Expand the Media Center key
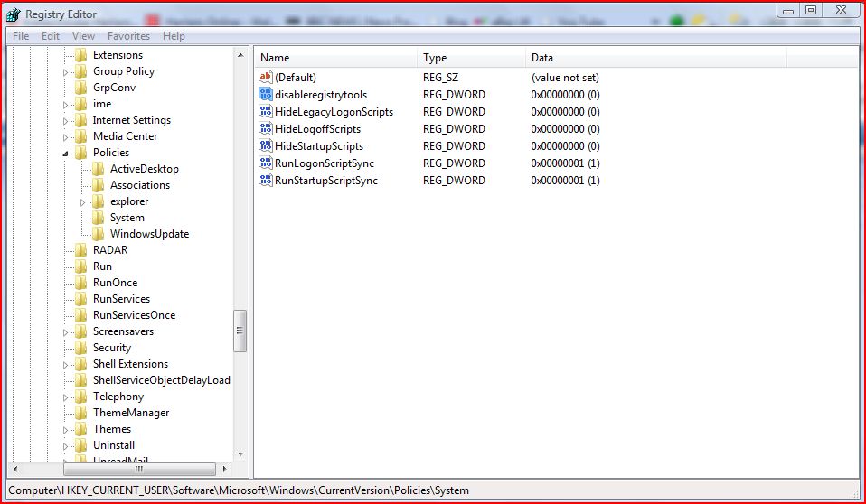 pyautogui.click(x=65, y=137)
